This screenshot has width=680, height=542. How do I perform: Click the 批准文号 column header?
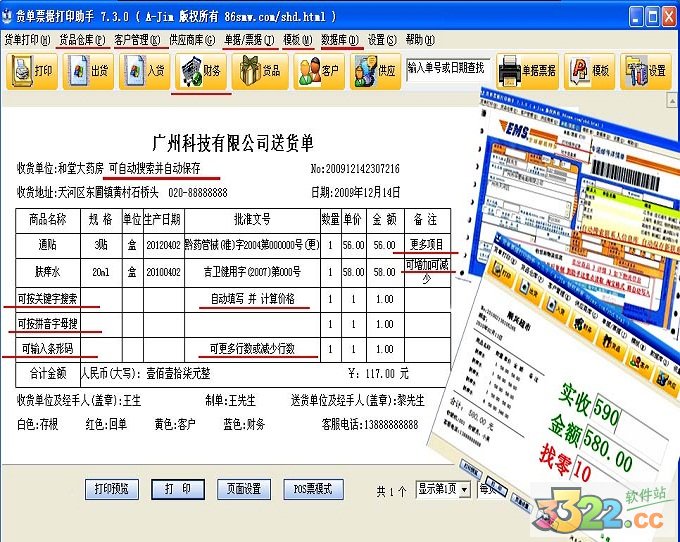click(x=252, y=220)
